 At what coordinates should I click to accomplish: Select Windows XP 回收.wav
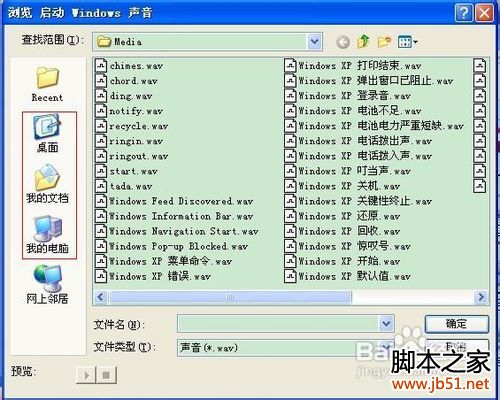342,231
